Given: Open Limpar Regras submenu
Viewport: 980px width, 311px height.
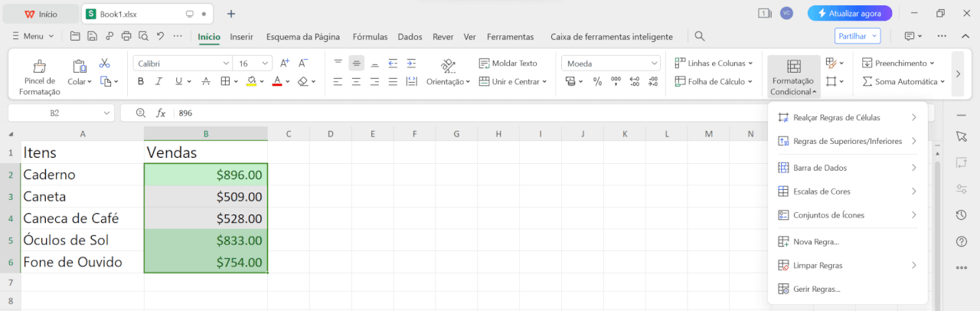Looking at the screenshot, I should (x=848, y=265).
